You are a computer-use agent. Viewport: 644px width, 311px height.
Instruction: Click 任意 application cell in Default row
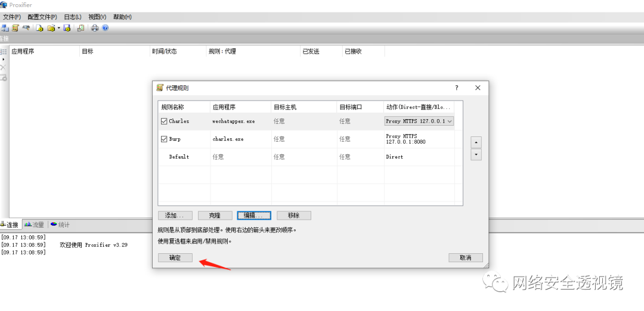click(218, 157)
